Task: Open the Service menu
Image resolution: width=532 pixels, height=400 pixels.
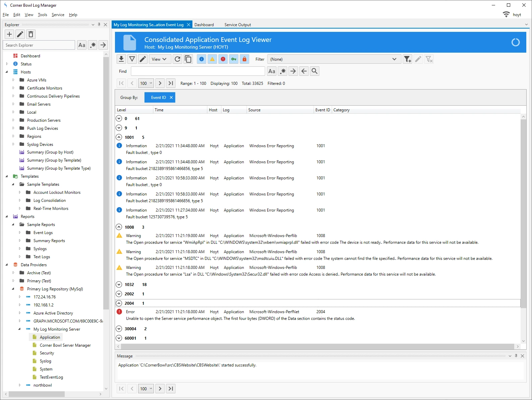Action: [58, 15]
